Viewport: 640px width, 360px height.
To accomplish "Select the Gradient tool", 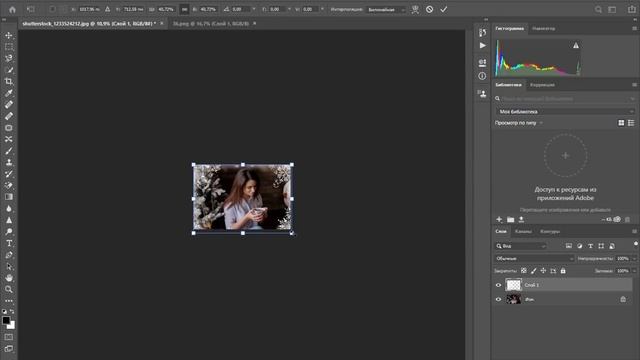I will pos(9,197).
